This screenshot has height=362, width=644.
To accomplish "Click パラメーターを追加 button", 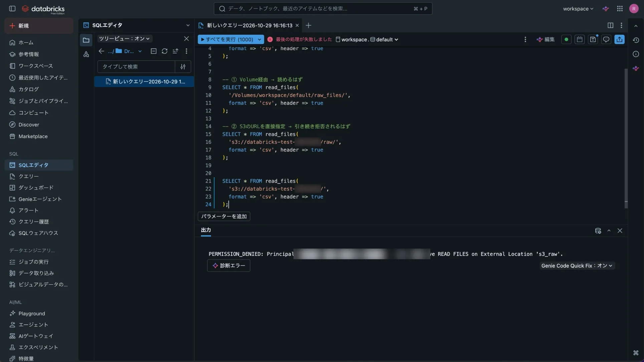I will [x=224, y=217].
